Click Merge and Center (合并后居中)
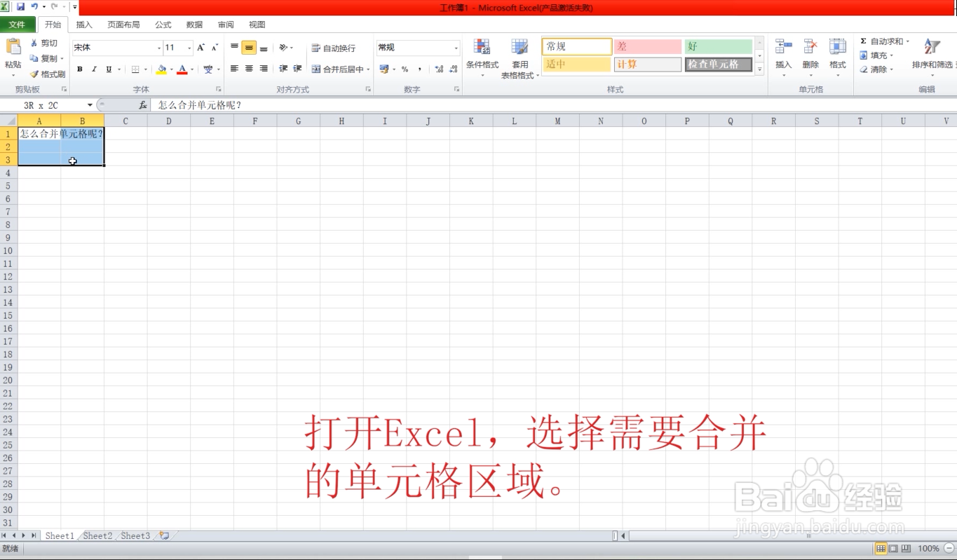The height and width of the screenshot is (560, 957). click(338, 69)
